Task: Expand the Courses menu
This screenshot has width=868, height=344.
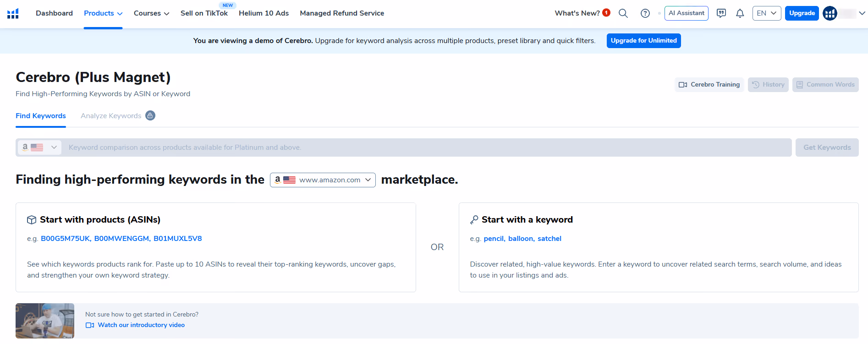Action: (x=152, y=13)
